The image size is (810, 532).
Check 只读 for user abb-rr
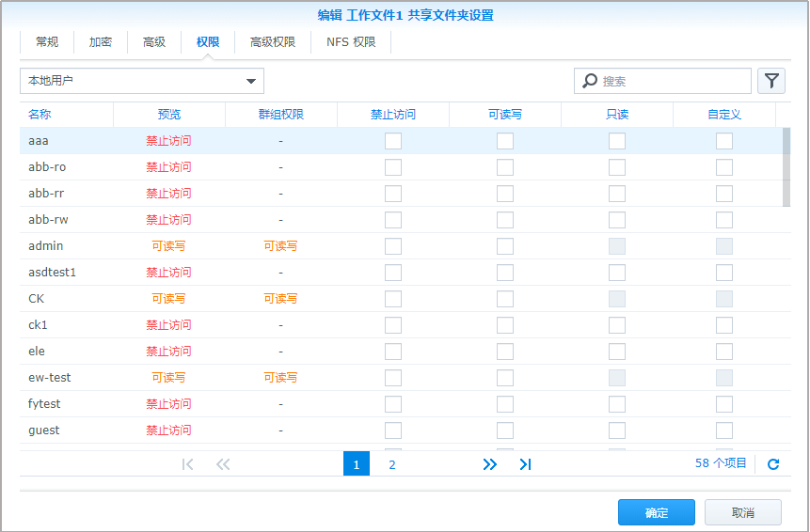[617, 194]
